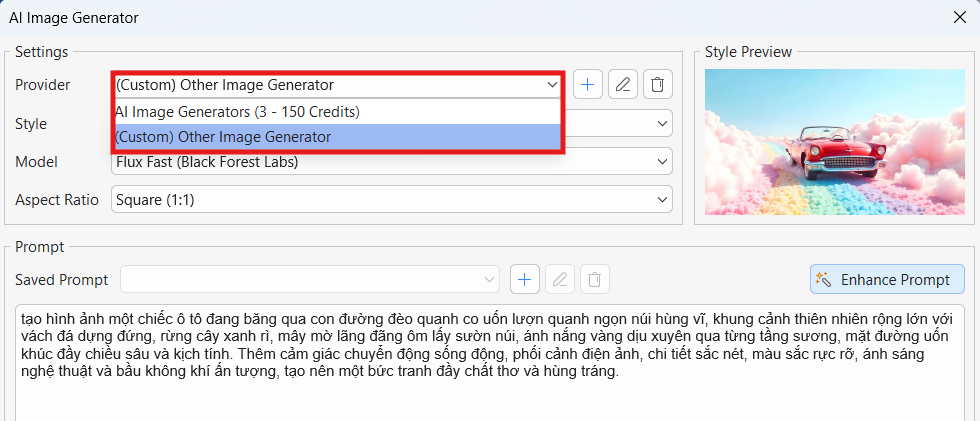Viewport: 980px width, 421px height.
Task: Delete the selected provider trash icon
Action: (x=658, y=84)
